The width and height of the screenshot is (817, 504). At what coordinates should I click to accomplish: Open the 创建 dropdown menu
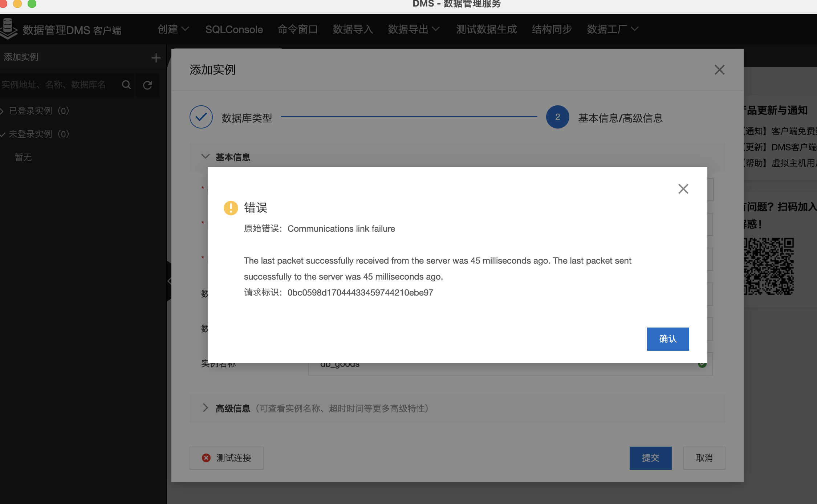(173, 29)
